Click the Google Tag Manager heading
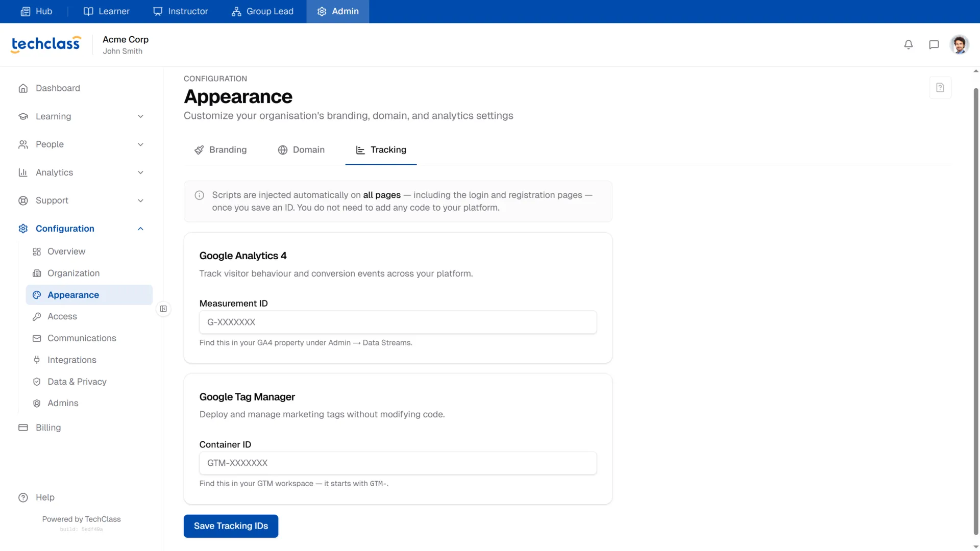Viewport: 980px width, 551px height. [247, 397]
